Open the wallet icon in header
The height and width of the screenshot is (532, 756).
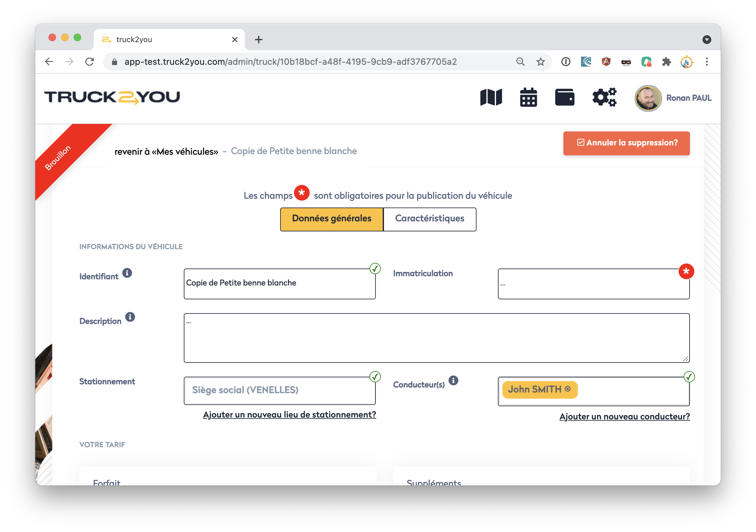pyautogui.click(x=564, y=97)
